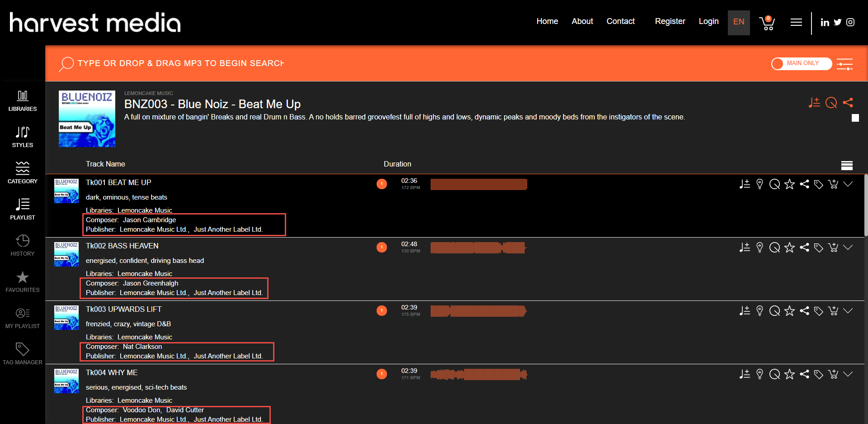The height and width of the screenshot is (424, 868).
Task: Favourite Tk003 UPWARDS LIFT with star
Action: 789,311
